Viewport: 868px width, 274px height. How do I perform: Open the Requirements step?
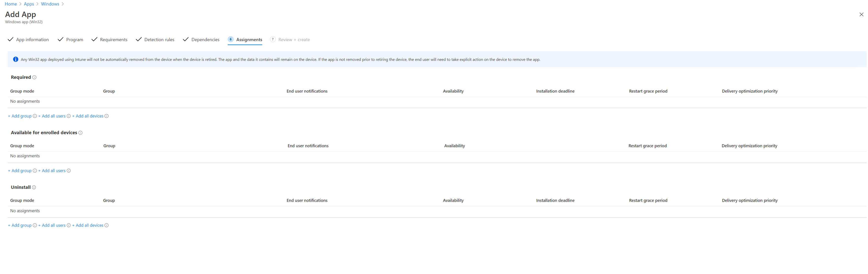pyautogui.click(x=109, y=40)
